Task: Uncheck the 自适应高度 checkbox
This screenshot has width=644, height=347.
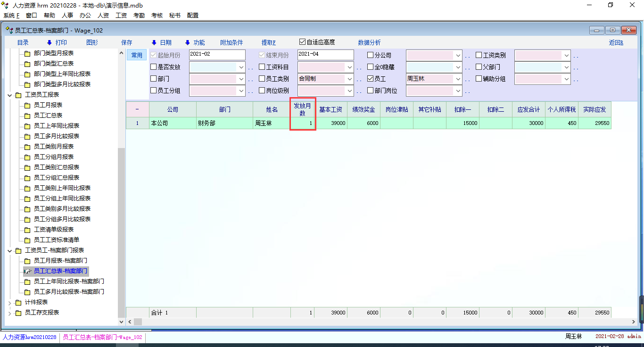Action: click(303, 42)
